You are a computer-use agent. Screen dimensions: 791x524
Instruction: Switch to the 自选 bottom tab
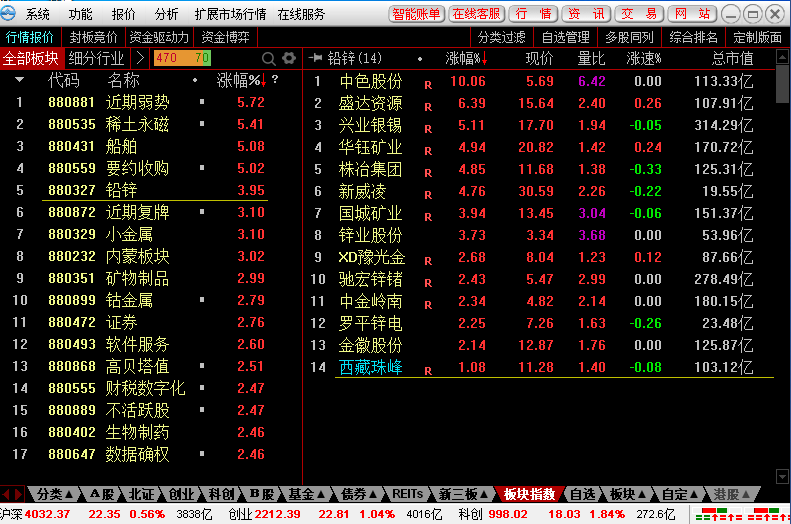[583, 494]
